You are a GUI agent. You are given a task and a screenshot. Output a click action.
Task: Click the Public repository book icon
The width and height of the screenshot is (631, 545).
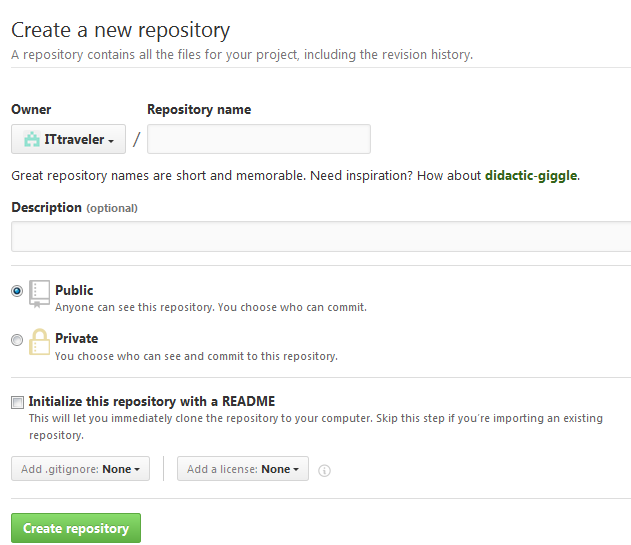(39, 293)
